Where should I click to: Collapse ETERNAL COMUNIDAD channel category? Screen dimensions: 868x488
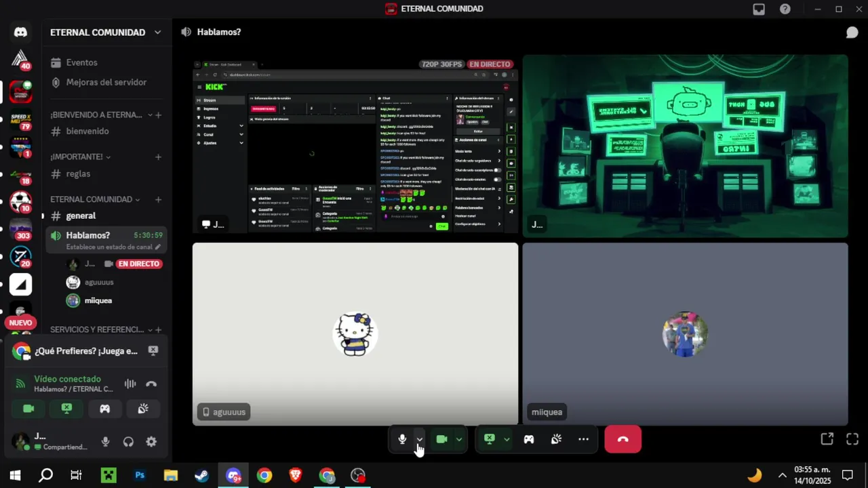click(x=94, y=199)
